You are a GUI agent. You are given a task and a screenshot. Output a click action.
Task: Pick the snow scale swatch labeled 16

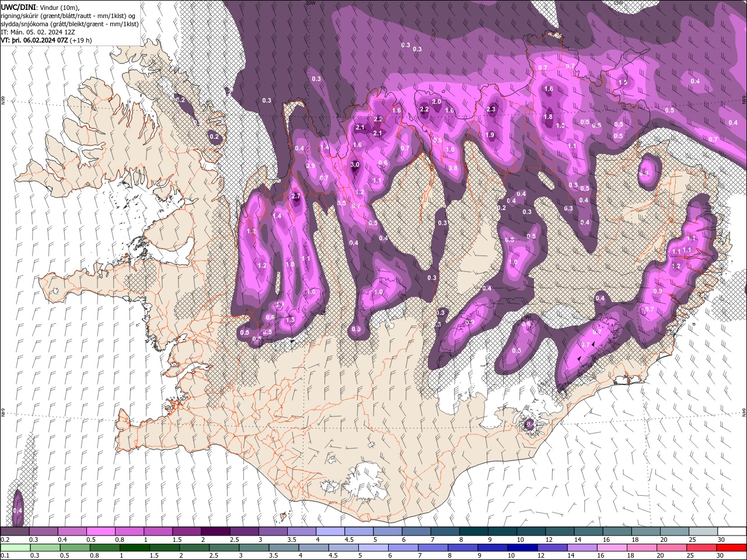pos(617,531)
